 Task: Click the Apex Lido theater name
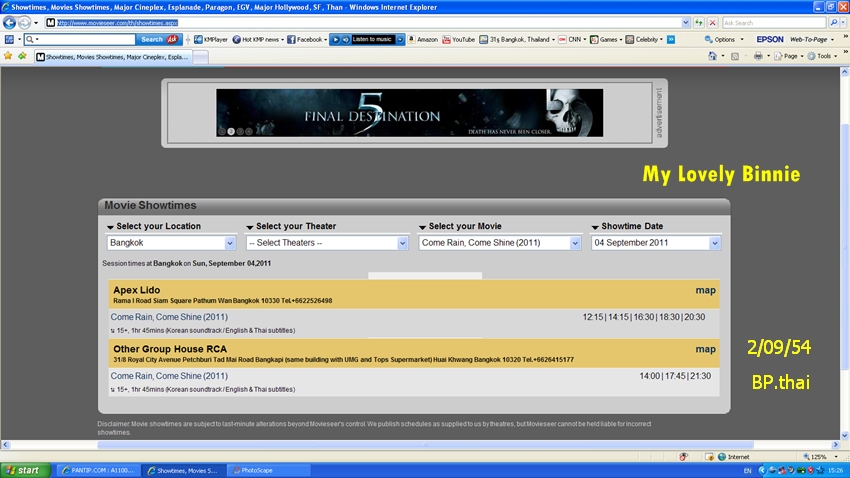[x=137, y=290]
